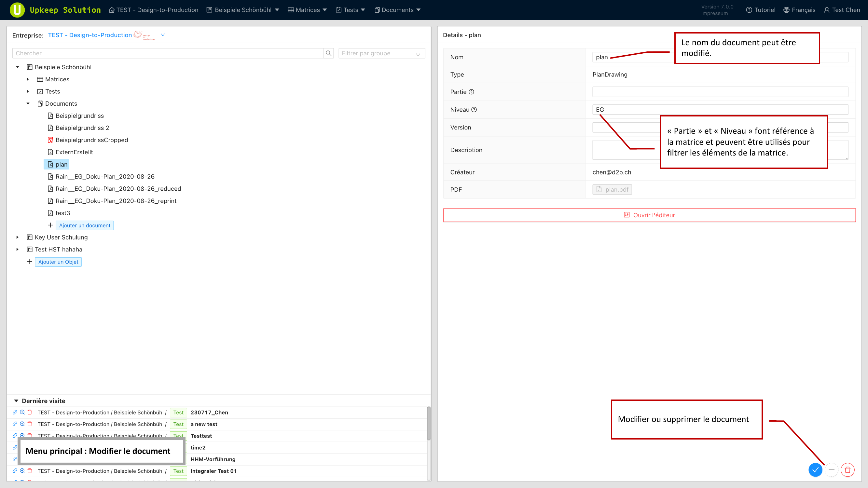The image size is (868, 488).
Task: Expand the Key User Schulung object
Action: tap(18, 237)
